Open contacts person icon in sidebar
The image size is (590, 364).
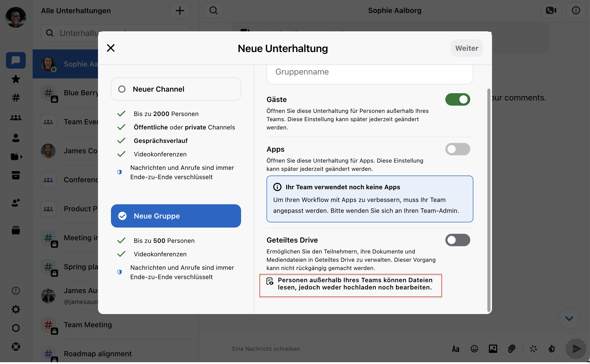pos(16,138)
